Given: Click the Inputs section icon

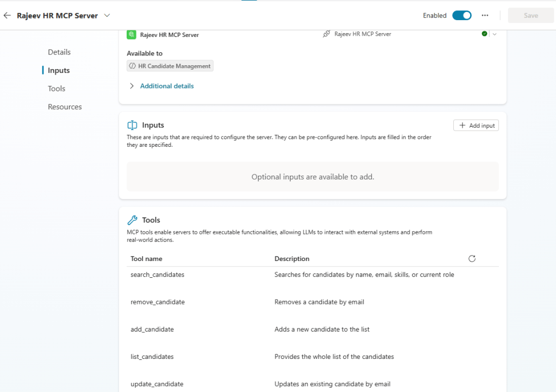Looking at the screenshot, I should coord(132,126).
